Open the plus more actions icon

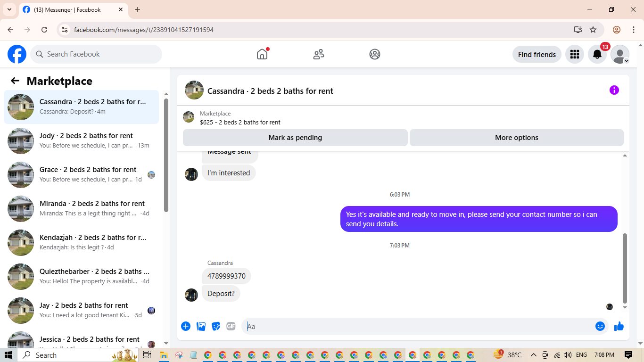click(x=186, y=326)
